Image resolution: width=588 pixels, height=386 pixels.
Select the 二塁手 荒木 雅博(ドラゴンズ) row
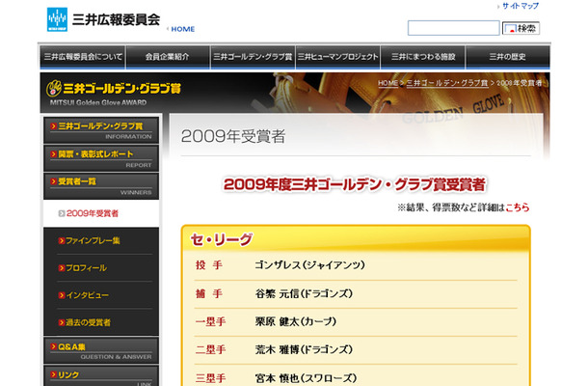[x=356, y=350]
